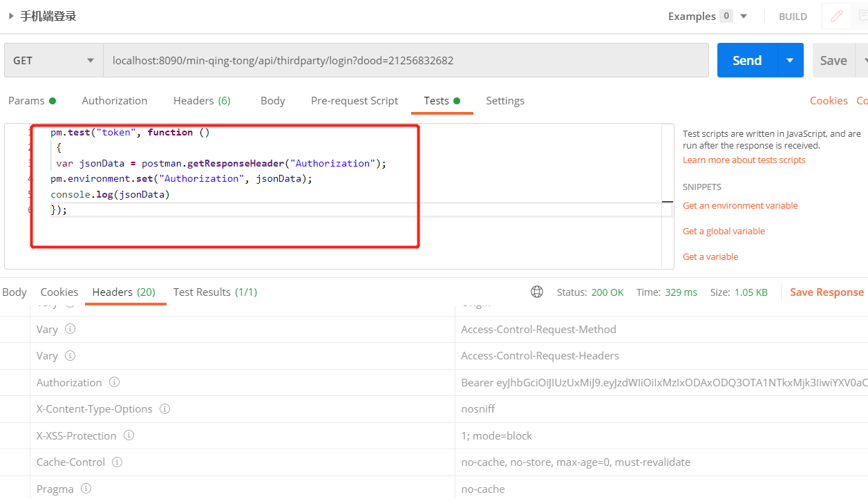Switch to the Test Results tab
This screenshot has height=499, width=868.
point(215,292)
